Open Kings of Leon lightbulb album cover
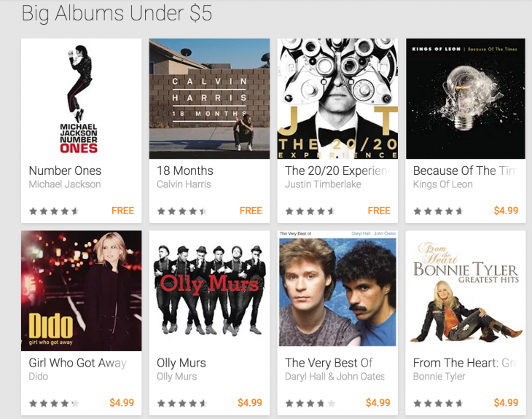Screen dimensions: 532x419 (466, 98)
